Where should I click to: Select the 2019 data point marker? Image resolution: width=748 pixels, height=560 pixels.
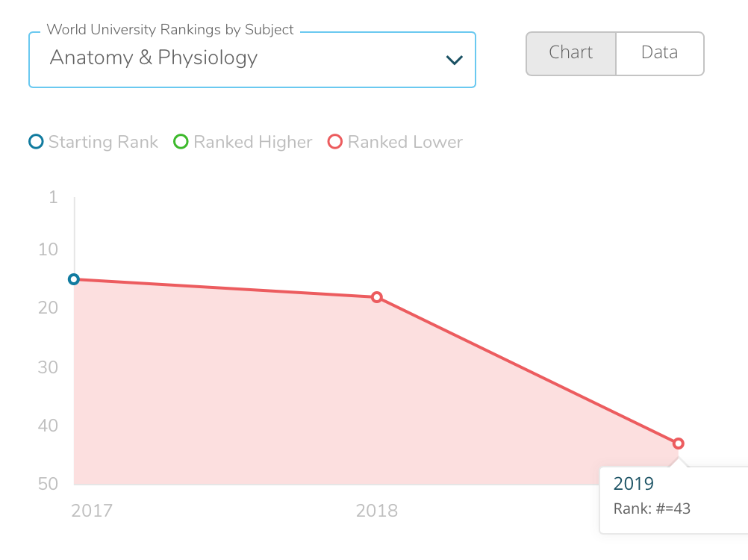pos(678,444)
